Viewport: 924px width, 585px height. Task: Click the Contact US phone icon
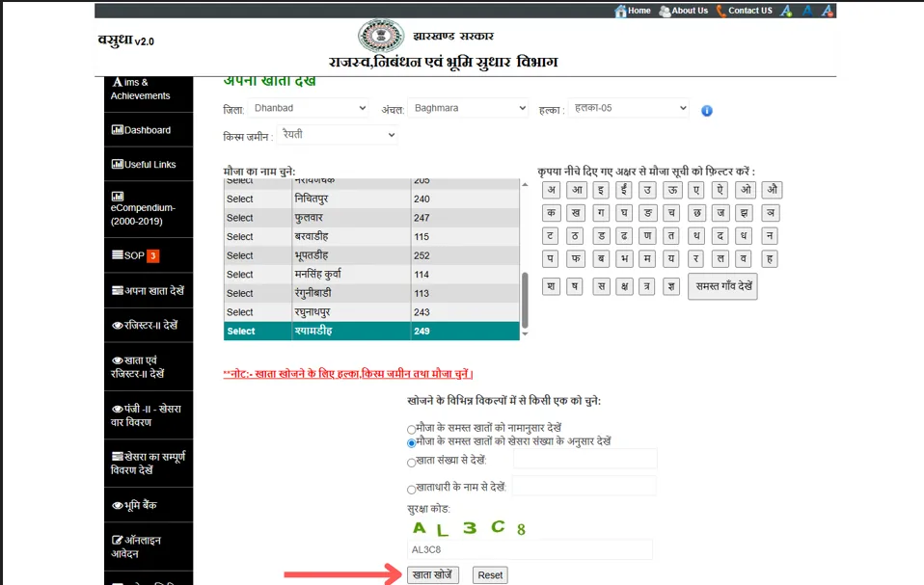click(x=720, y=11)
